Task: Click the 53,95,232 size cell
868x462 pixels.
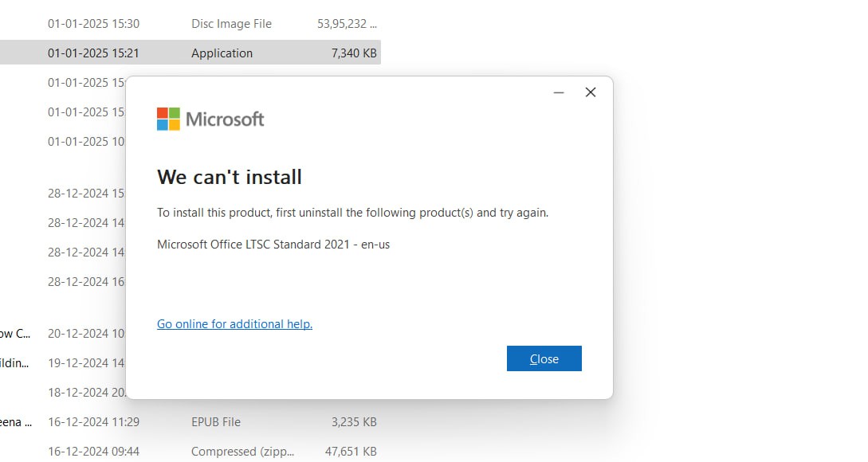Action: click(x=347, y=24)
